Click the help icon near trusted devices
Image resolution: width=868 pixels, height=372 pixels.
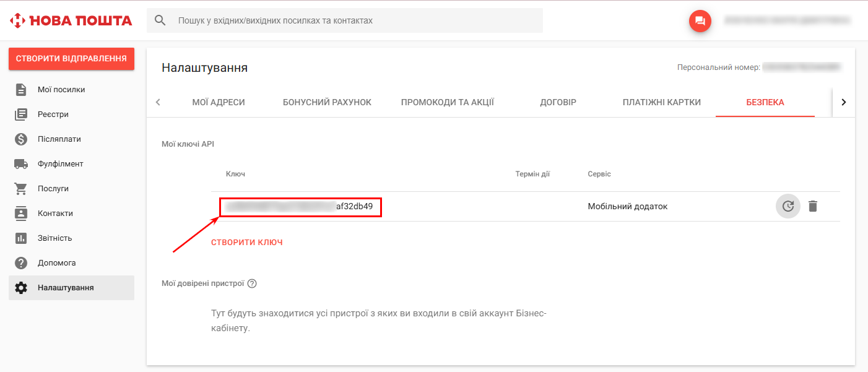pos(252,283)
